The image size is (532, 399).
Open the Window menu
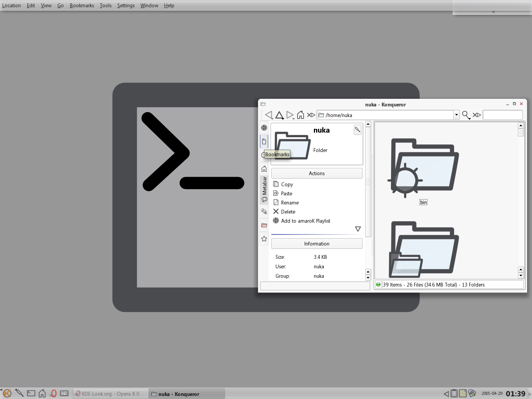(149, 5)
